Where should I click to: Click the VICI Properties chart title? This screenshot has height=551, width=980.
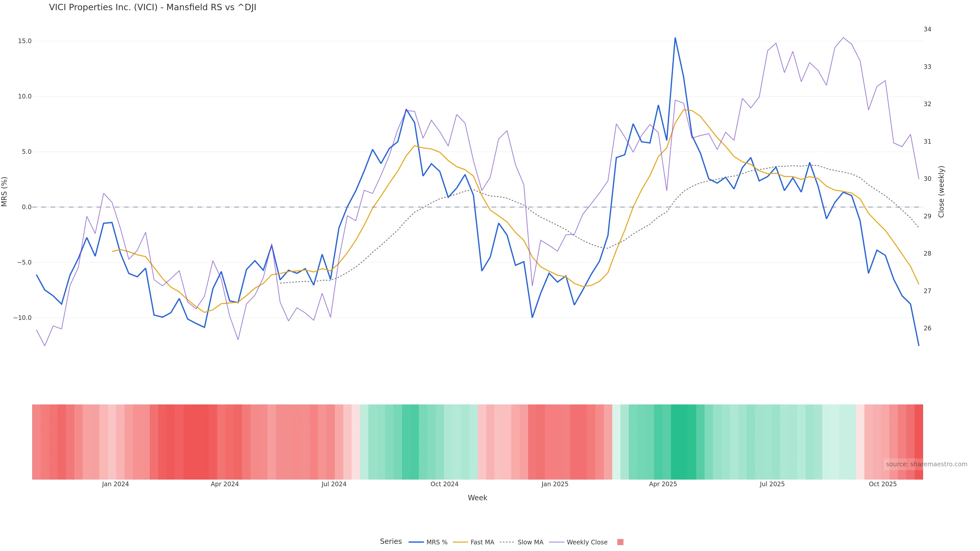click(x=153, y=8)
